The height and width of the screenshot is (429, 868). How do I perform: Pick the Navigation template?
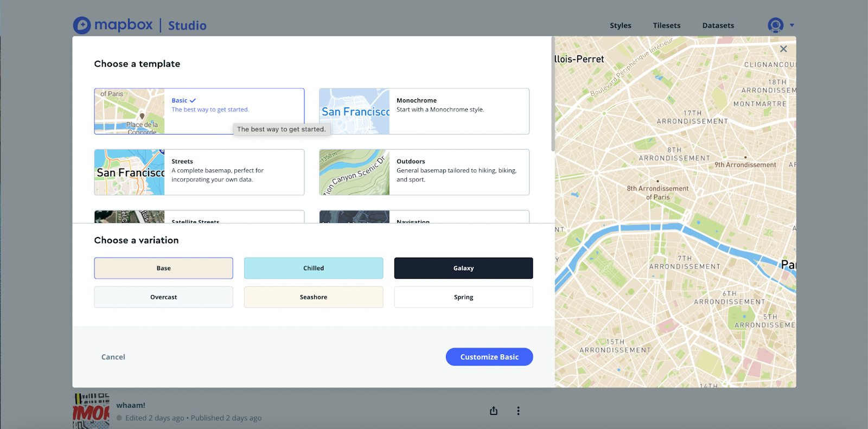pyautogui.click(x=424, y=217)
